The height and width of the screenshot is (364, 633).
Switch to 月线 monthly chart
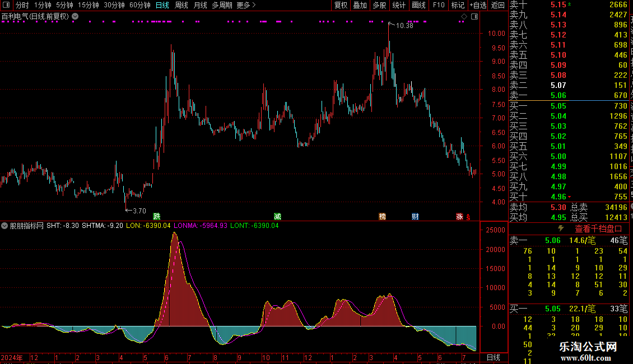200,5
